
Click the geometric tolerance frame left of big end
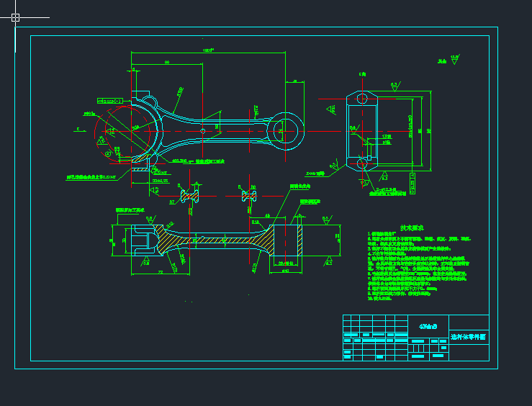click(113, 101)
